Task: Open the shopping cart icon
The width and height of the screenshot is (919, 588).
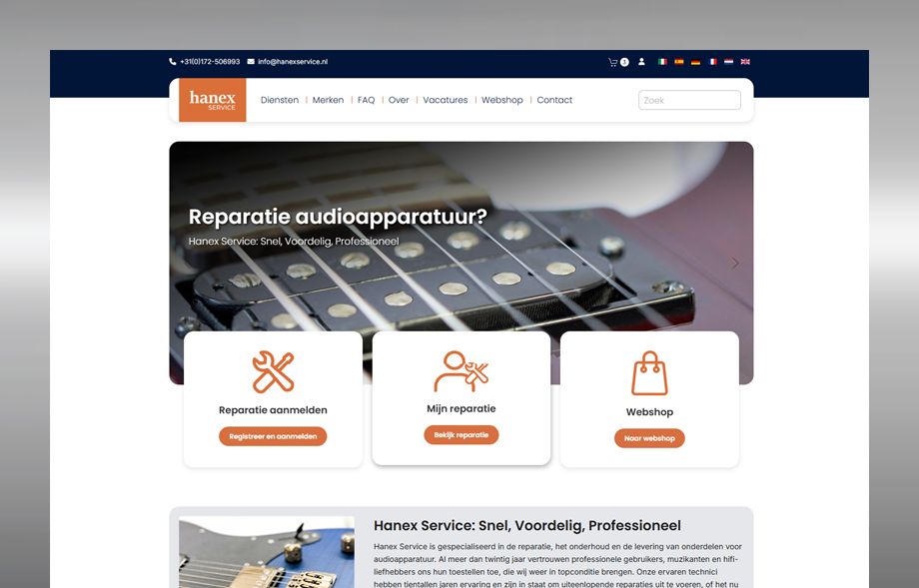Action: (613, 62)
